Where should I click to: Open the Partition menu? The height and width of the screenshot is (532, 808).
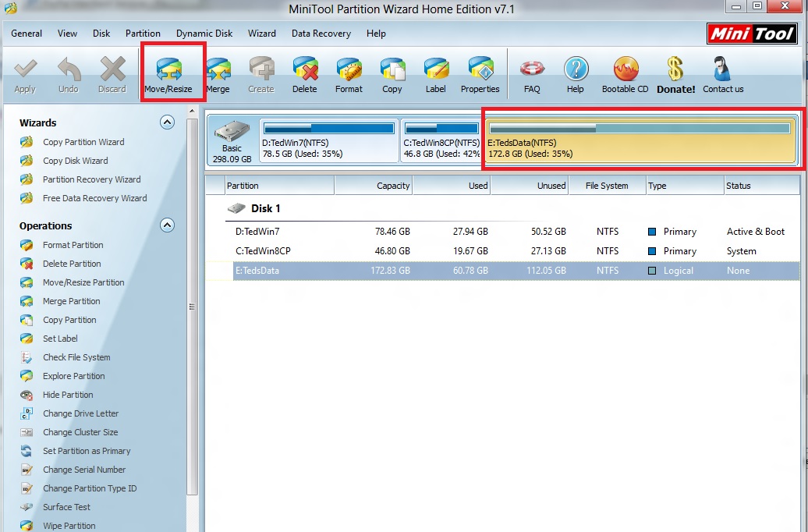tap(143, 34)
